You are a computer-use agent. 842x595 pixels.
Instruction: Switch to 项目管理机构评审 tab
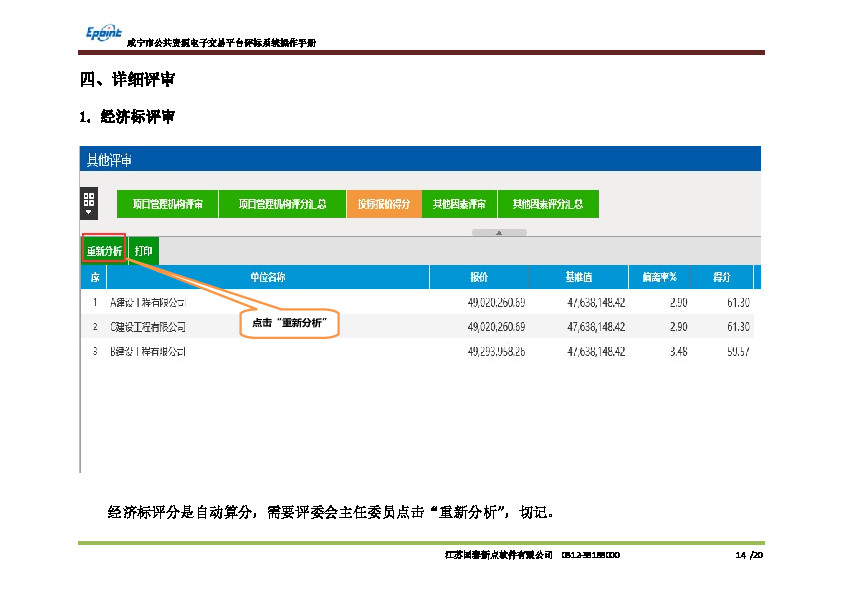click(168, 204)
